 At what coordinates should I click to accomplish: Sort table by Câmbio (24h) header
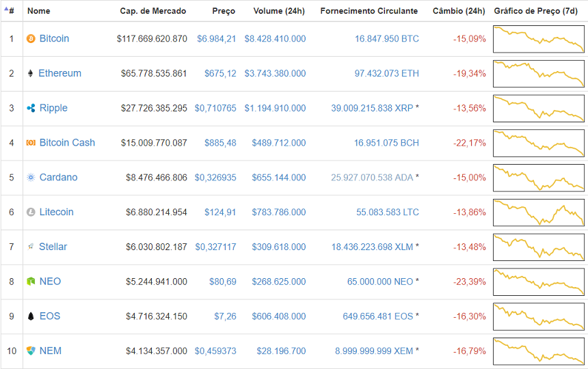click(x=459, y=11)
